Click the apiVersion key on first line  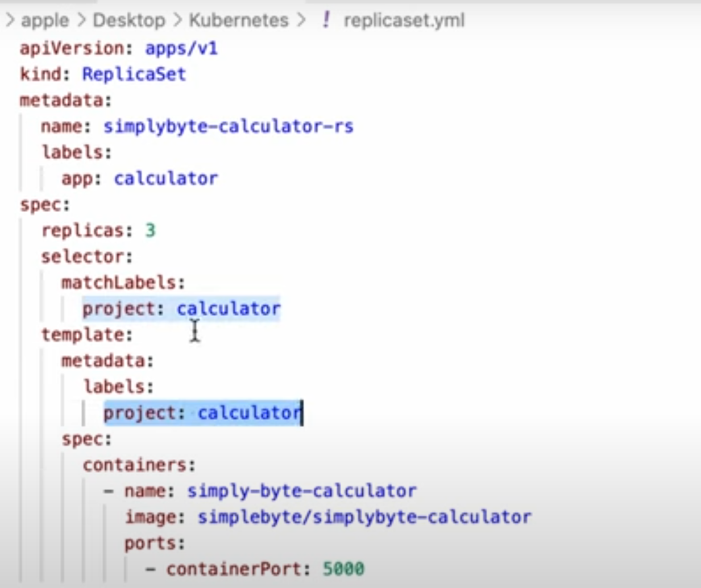(72, 48)
